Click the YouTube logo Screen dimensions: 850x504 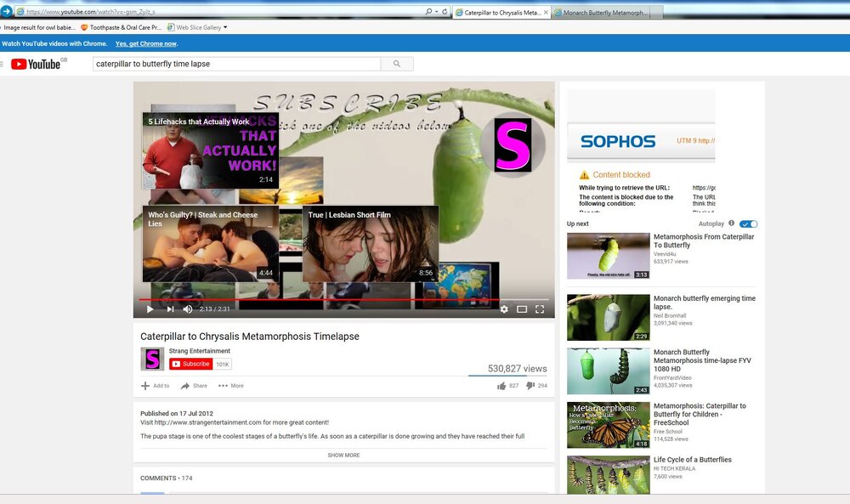(x=36, y=64)
